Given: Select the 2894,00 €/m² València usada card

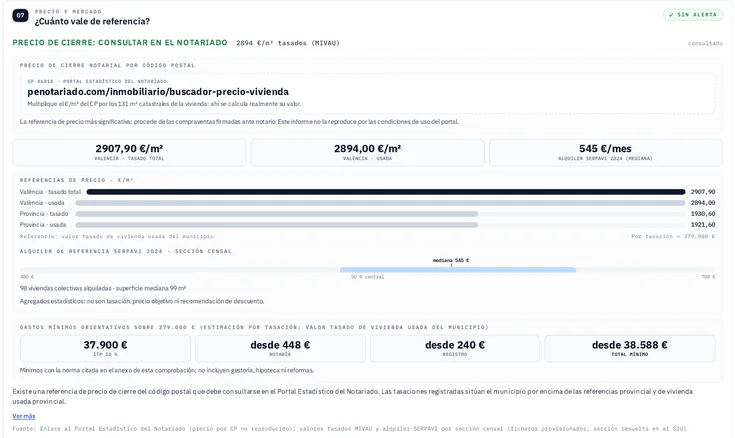Looking at the screenshot, I should (368, 152).
